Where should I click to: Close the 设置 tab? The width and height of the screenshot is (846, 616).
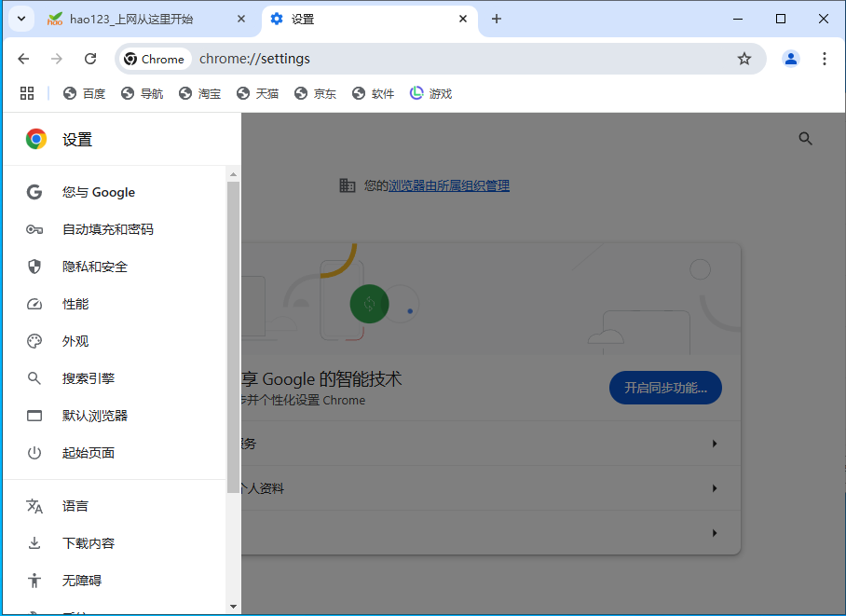click(x=463, y=19)
